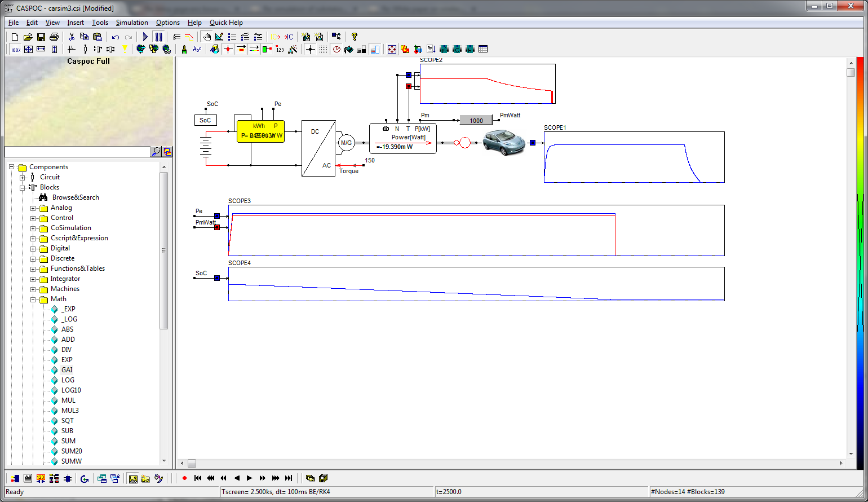This screenshot has height=502, width=868.
Task: Create a new file via toolbar icon
Action: point(15,37)
